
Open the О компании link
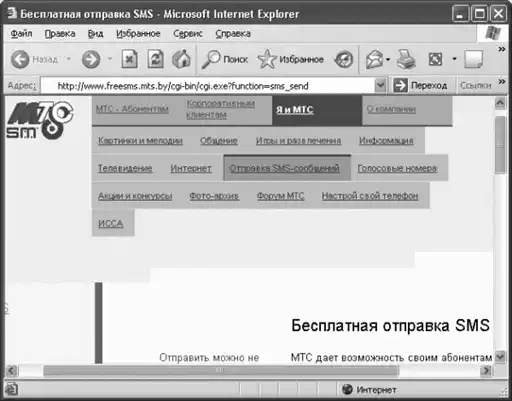(x=391, y=109)
